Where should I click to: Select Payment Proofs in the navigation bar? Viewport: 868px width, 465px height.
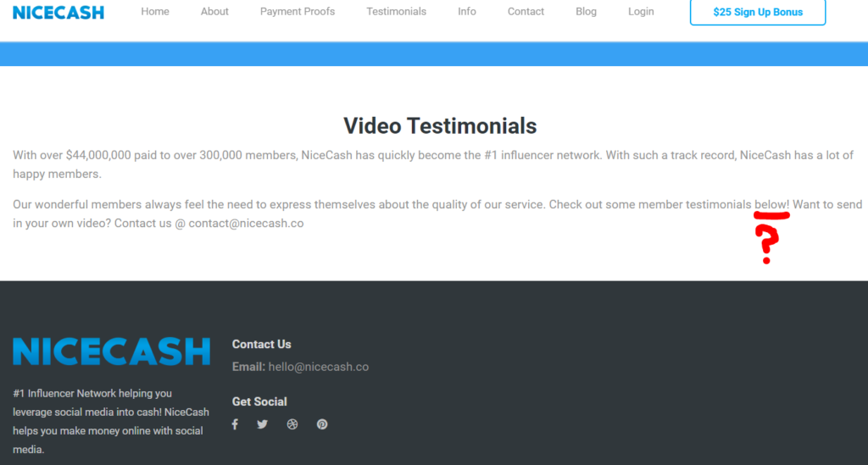point(298,12)
